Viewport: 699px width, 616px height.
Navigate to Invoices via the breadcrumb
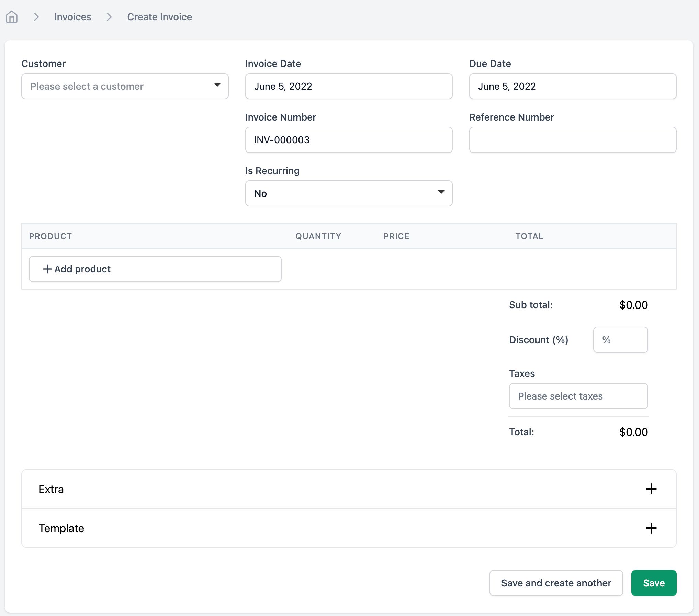(x=72, y=16)
